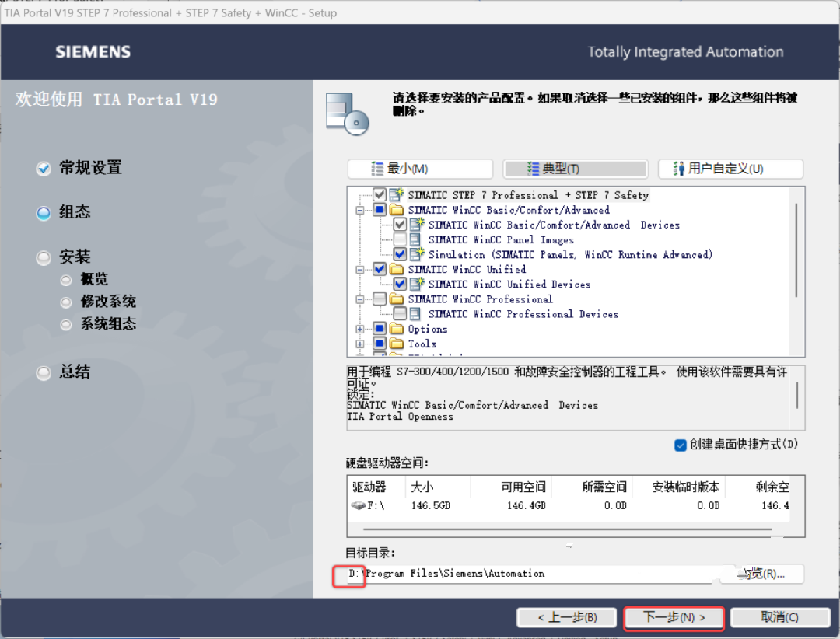840x639 pixels.
Task: Click the Options folder icon
Action: 397,328
